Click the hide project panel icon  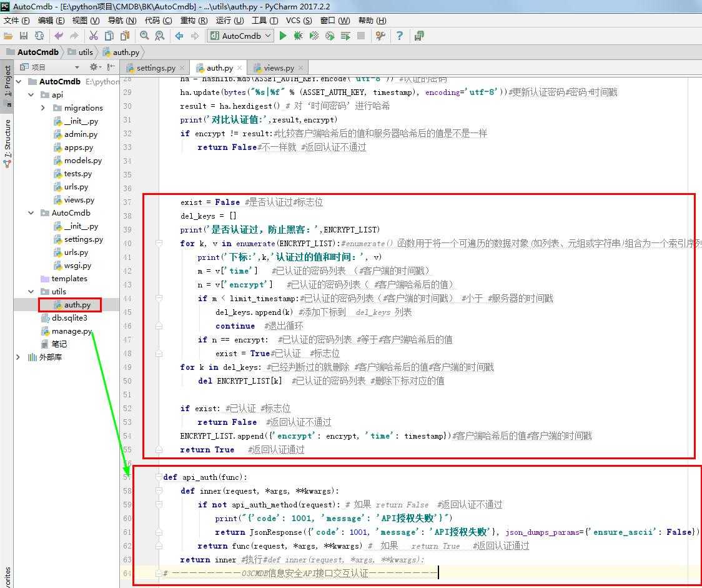(111, 67)
